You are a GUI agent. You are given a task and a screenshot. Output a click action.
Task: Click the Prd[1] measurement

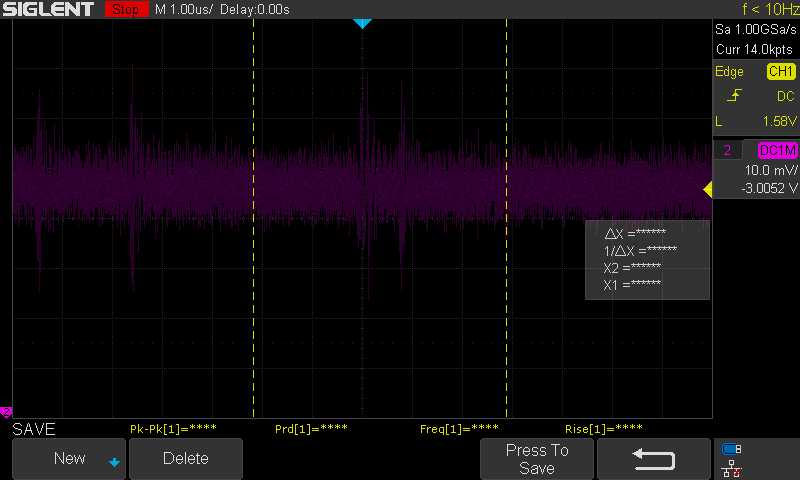[311, 428]
